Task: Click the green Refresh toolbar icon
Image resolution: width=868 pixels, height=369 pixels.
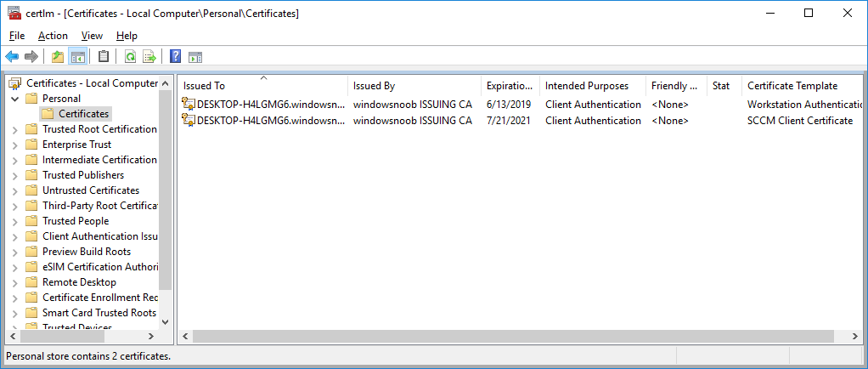Action: pos(130,56)
